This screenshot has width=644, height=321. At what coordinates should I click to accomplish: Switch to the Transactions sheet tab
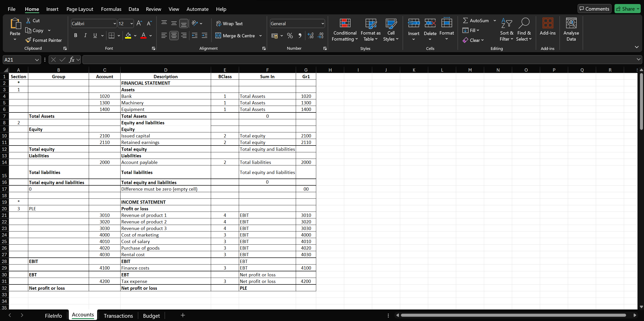(x=118, y=315)
